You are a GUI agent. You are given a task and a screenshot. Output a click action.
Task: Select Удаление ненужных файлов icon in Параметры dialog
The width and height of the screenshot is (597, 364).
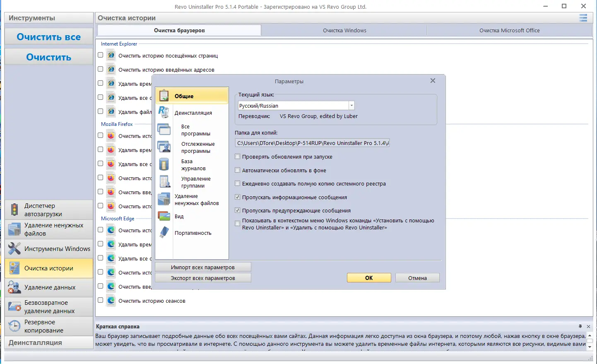click(164, 199)
